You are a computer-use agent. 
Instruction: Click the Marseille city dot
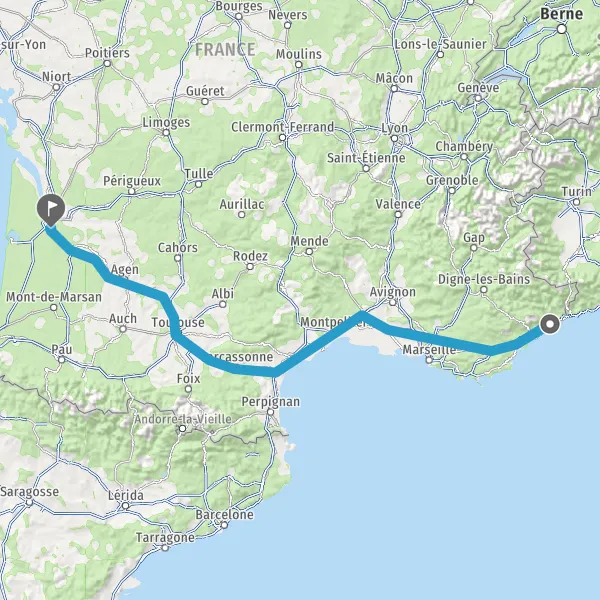[x=429, y=360]
